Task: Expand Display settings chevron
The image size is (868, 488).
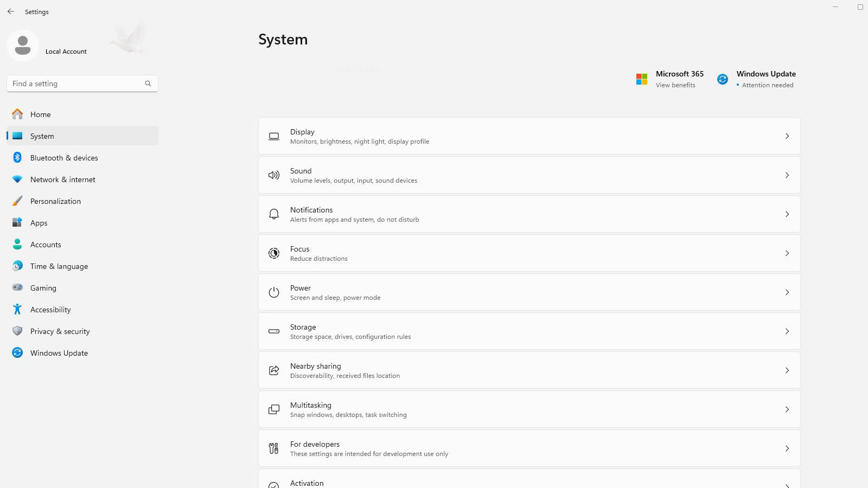Action: (x=787, y=136)
